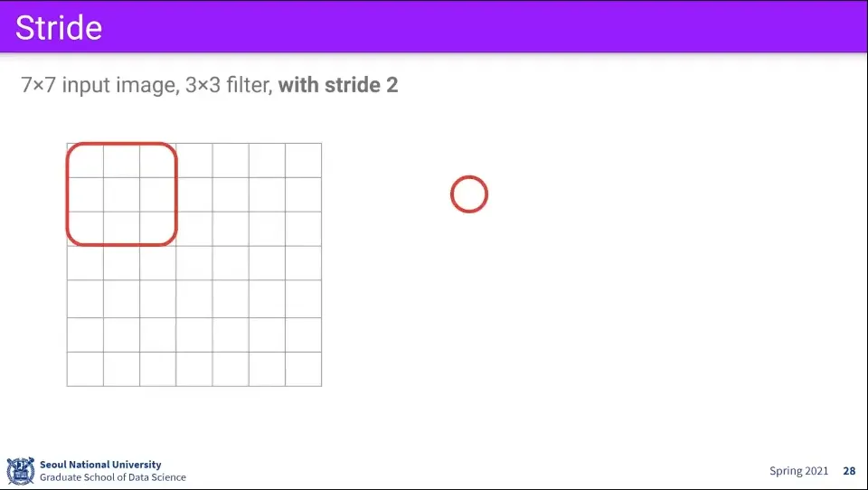
Task: Click the '7×7 input image' text
Action: [x=97, y=86]
